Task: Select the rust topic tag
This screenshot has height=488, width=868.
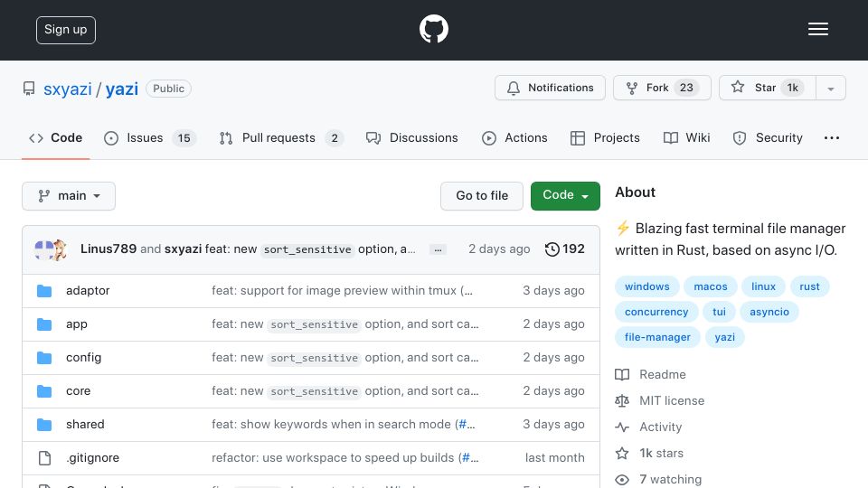Action: pos(809,286)
